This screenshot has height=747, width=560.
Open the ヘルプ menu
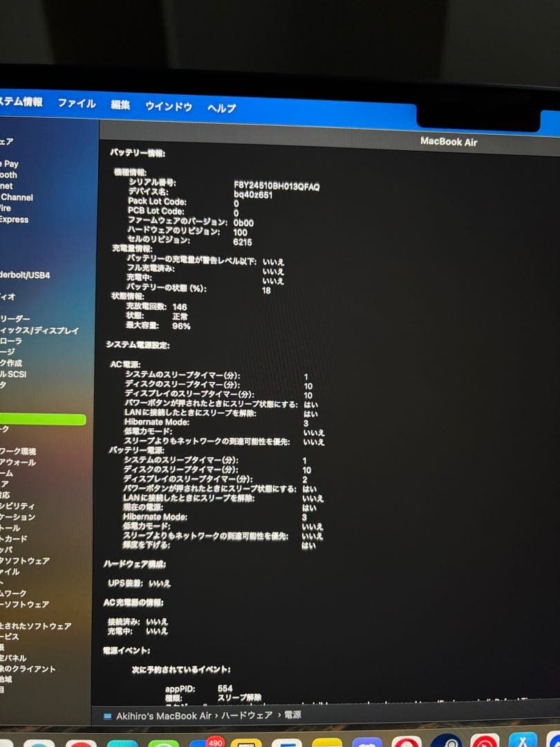click(x=221, y=108)
